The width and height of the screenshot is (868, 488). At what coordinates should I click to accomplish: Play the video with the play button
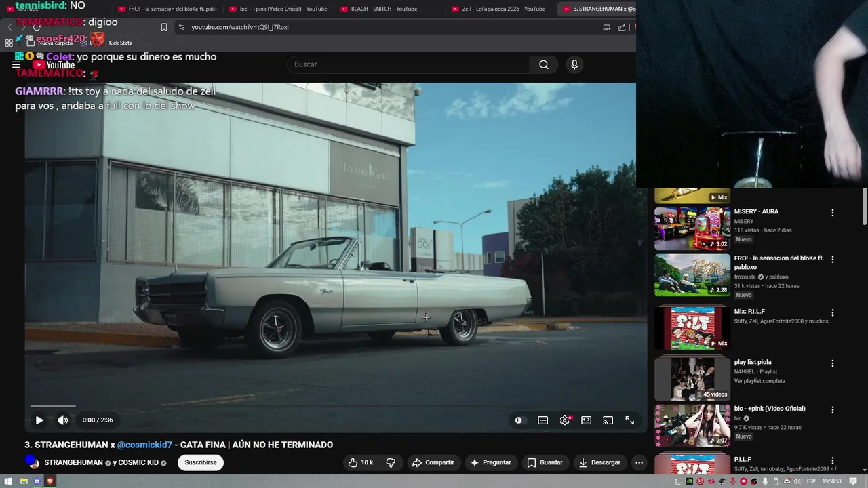click(39, 420)
